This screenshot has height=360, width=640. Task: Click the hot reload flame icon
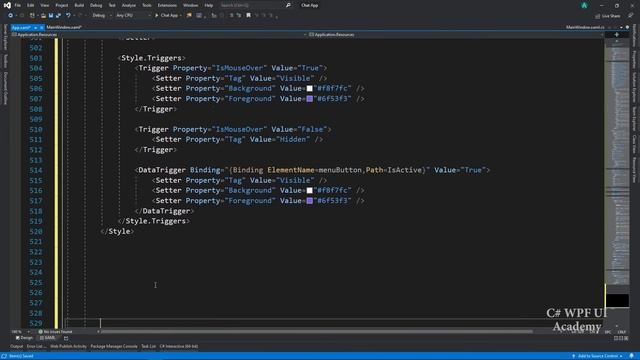pos(189,16)
